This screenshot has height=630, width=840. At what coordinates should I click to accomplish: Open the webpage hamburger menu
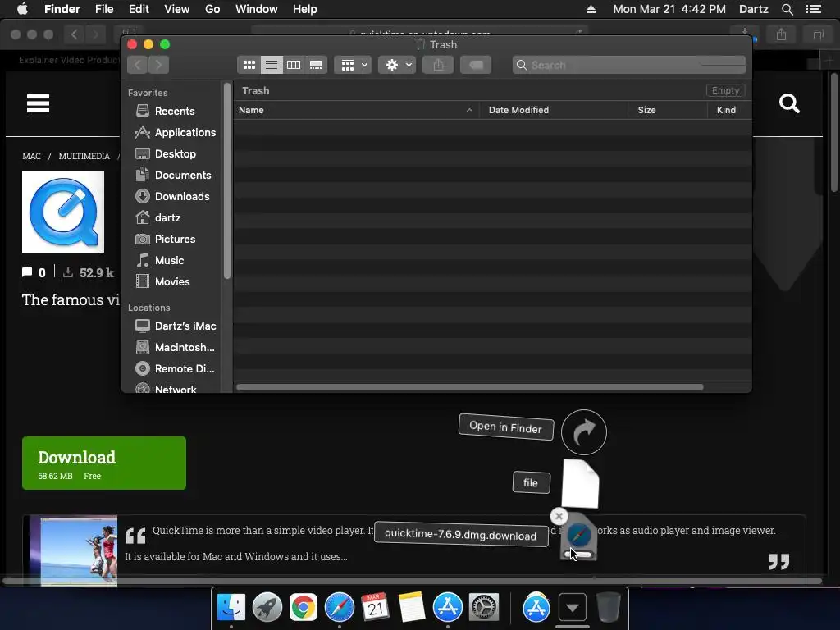tap(38, 103)
